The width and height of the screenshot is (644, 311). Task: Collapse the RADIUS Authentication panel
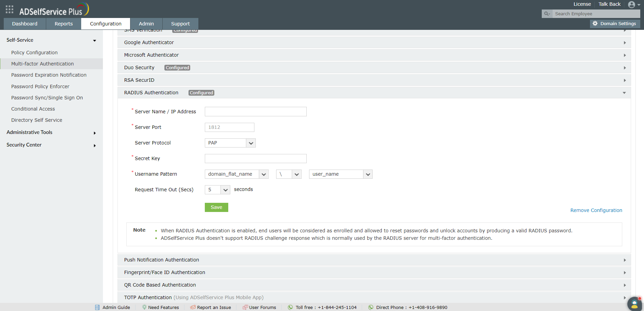click(x=374, y=93)
